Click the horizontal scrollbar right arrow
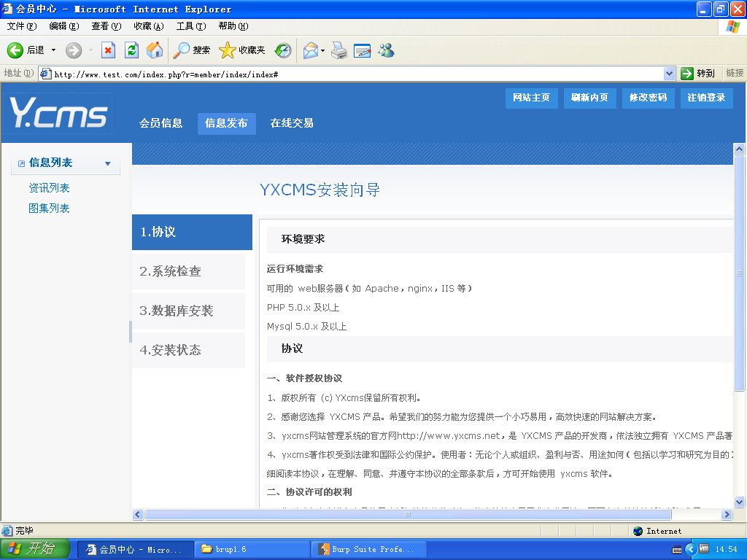Screen dimensions: 747x560 pyautogui.click(x=727, y=514)
